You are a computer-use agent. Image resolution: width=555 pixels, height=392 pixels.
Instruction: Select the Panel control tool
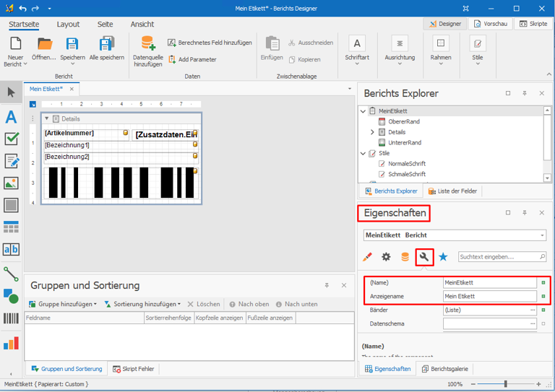coord(11,205)
